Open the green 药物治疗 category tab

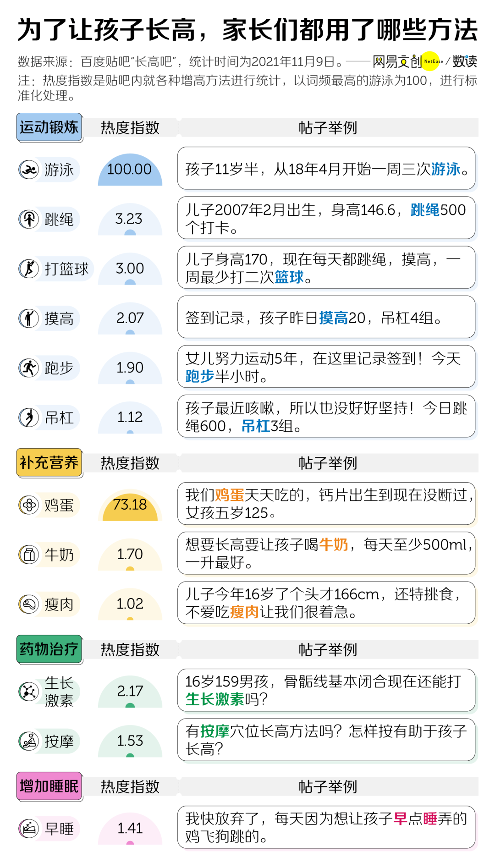[49, 649]
